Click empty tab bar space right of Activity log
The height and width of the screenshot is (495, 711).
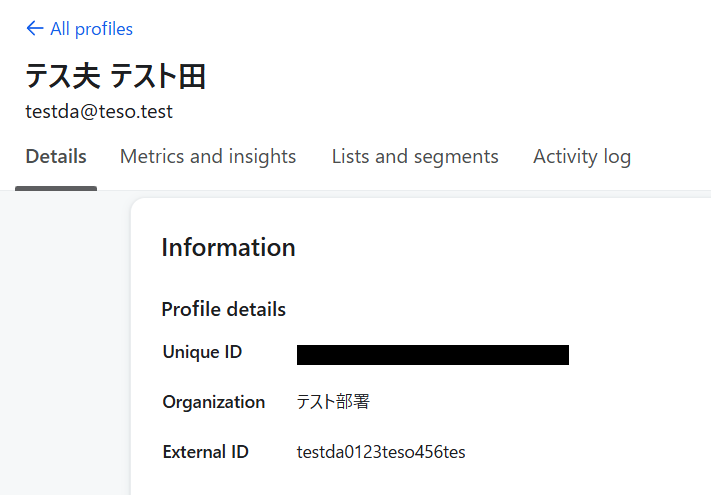tap(675, 157)
